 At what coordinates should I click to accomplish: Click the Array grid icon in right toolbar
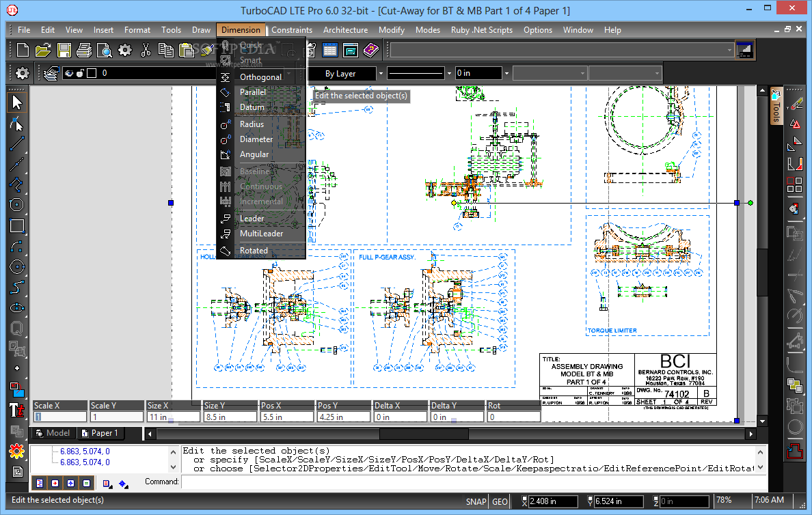click(794, 185)
